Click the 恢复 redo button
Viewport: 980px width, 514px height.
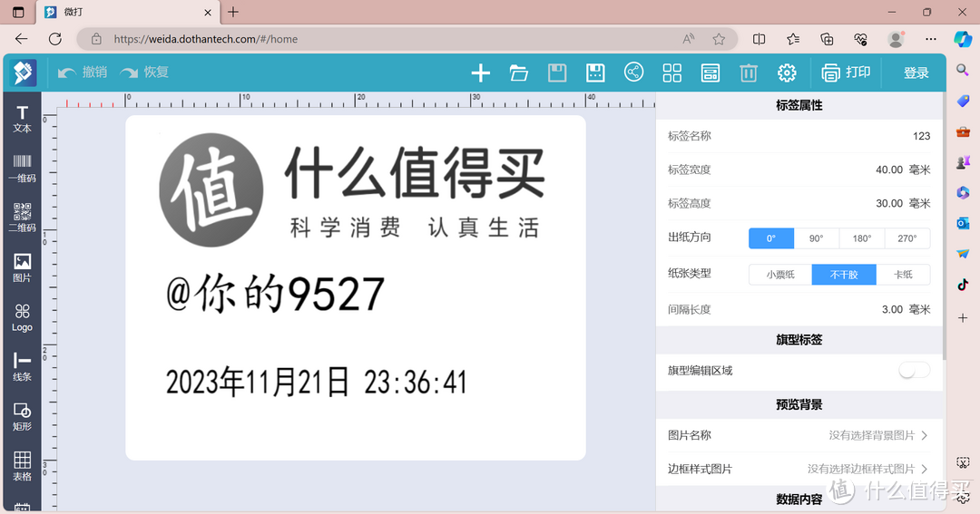(144, 73)
